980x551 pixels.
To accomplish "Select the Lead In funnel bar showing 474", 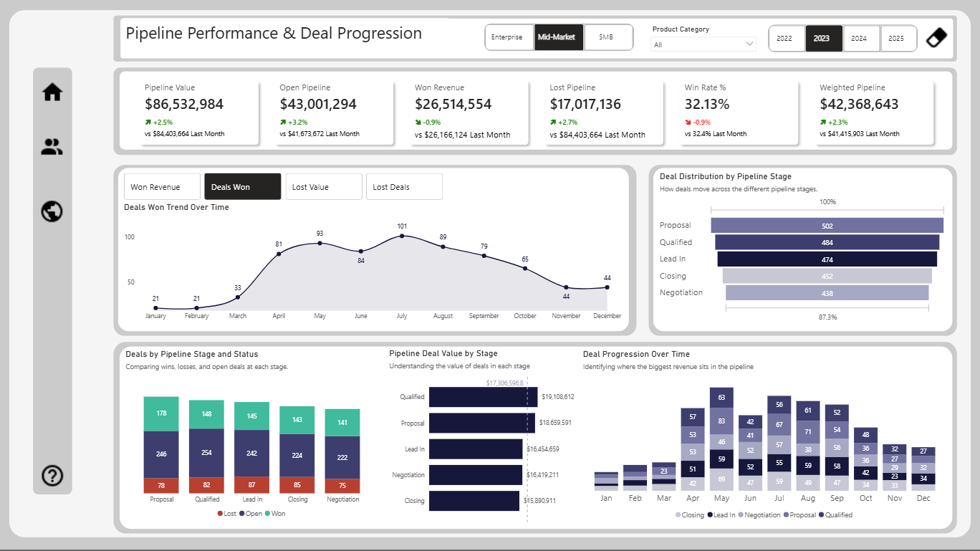I will pyautogui.click(x=827, y=259).
